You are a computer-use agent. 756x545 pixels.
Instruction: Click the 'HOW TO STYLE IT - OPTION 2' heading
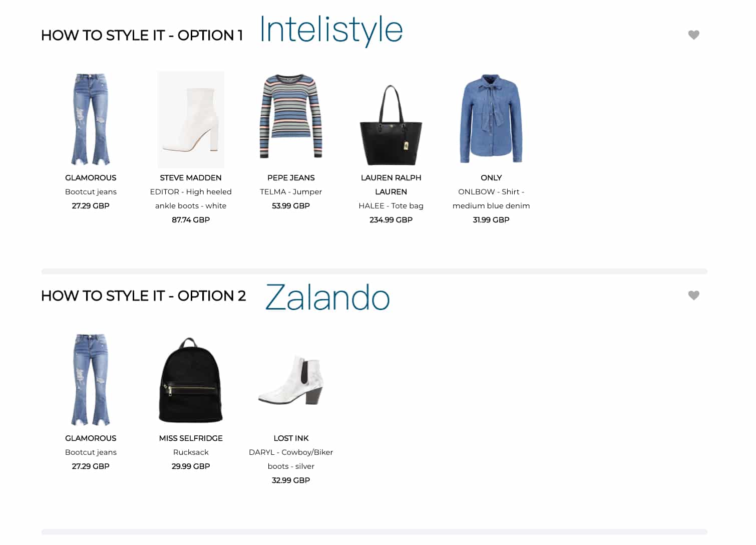click(143, 296)
